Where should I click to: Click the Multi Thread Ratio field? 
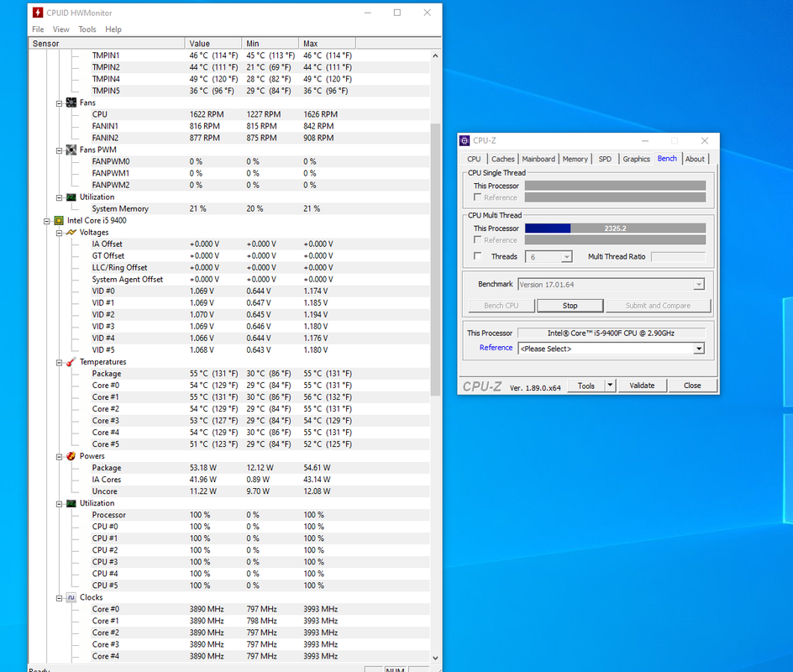(678, 257)
